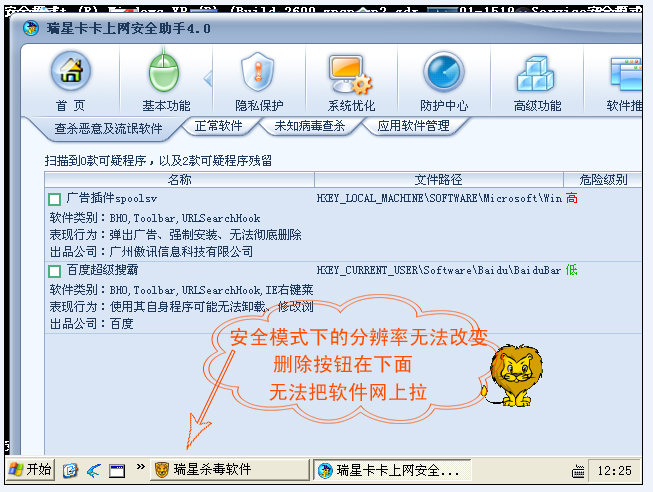
Task: Click the Rising Kaka title bar logo
Action: (x=31, y=28)
